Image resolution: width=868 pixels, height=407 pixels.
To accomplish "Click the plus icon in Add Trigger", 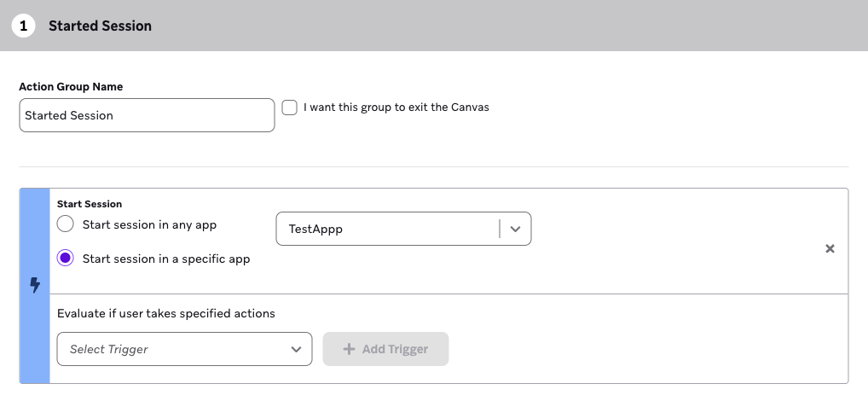I will [349, 349].
